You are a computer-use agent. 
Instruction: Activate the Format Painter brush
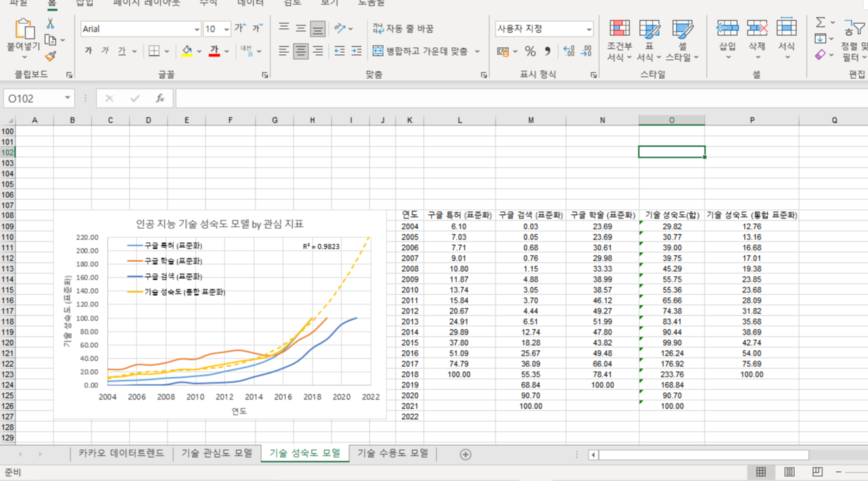click(50, 56)
